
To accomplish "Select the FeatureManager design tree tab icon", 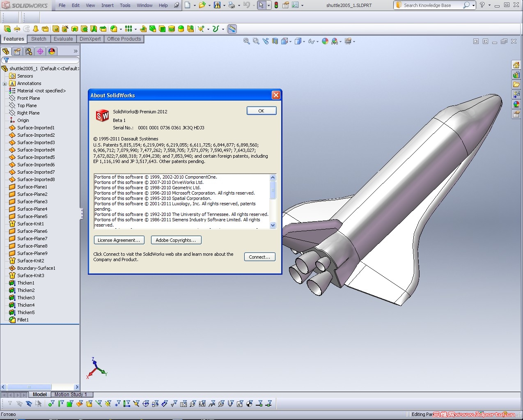I will point(7,51).
